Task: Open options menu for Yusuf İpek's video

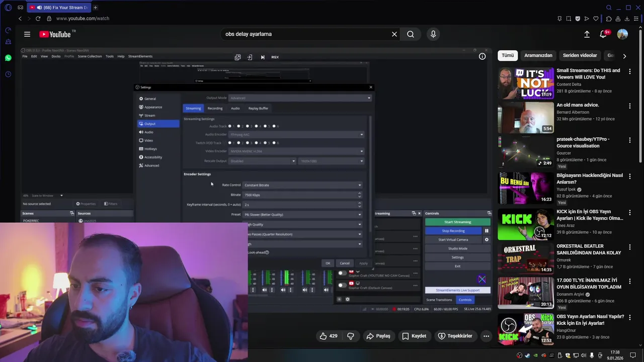Action: click(629, 176)
